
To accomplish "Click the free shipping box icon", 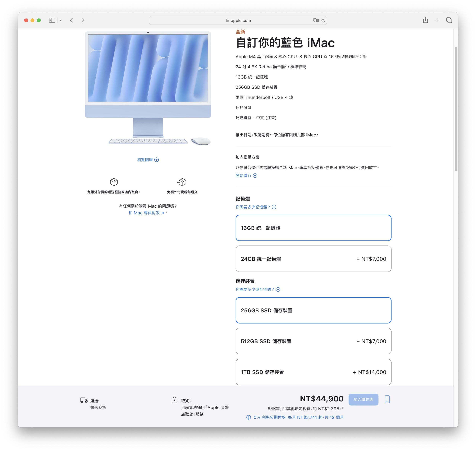I will [x=114, y=182].
